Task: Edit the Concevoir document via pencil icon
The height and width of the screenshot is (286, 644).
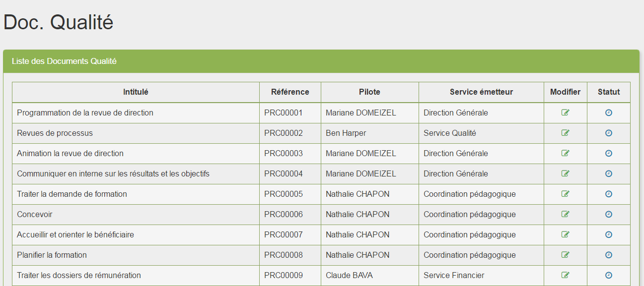Action: click(565, 214)
